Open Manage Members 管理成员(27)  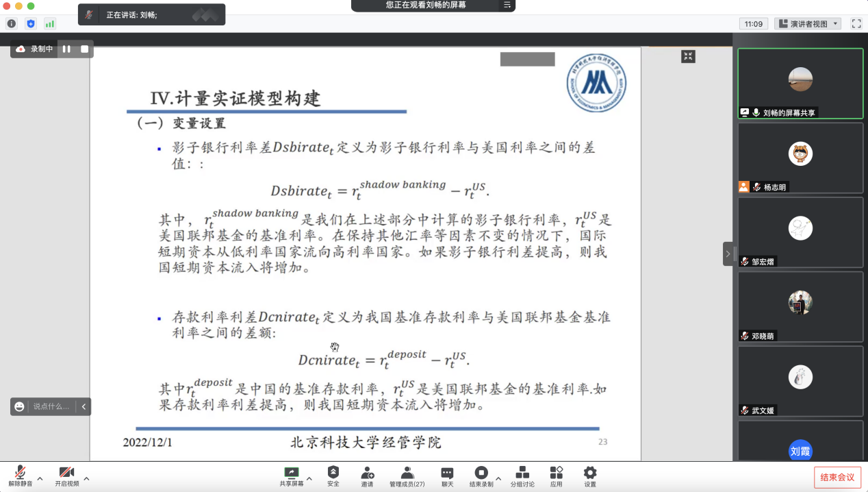[x=407, y=476]
